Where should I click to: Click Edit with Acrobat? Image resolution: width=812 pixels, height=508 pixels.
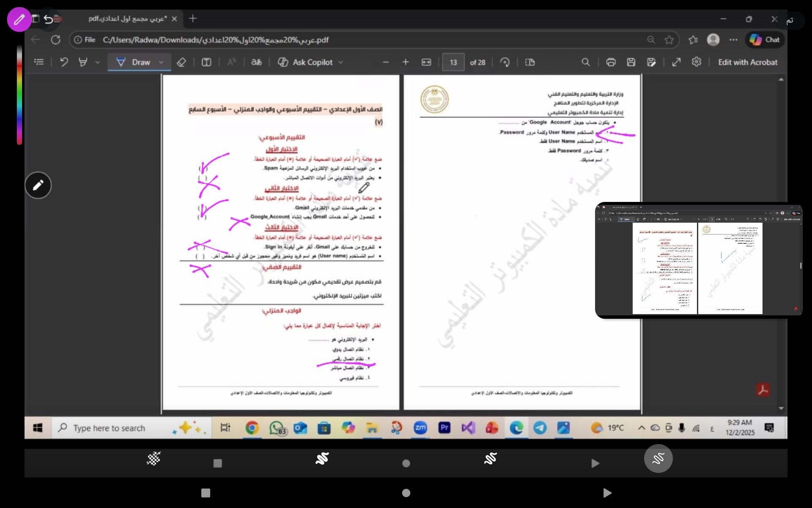coord(748,62)
